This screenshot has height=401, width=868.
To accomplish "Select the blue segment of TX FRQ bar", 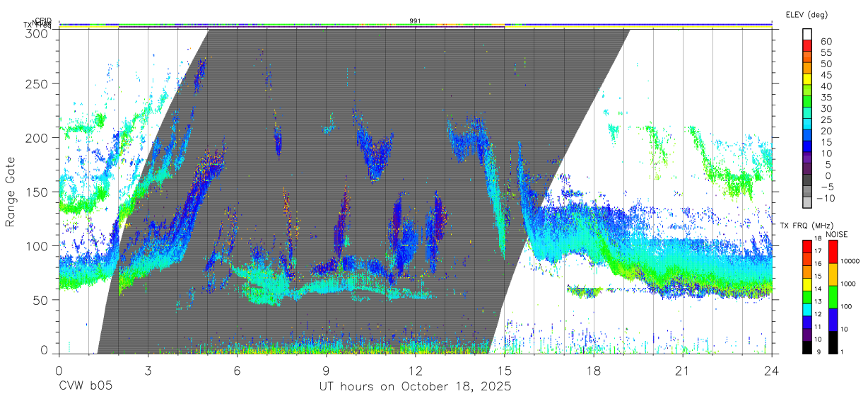I will [x=807, y=322].
